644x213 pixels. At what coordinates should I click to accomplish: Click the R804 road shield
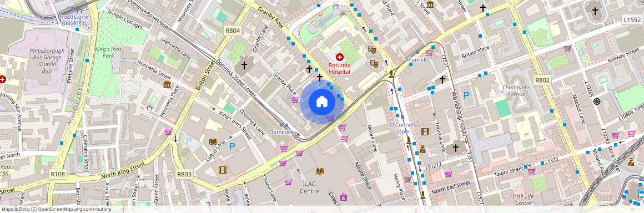click(x=232, y=31)
